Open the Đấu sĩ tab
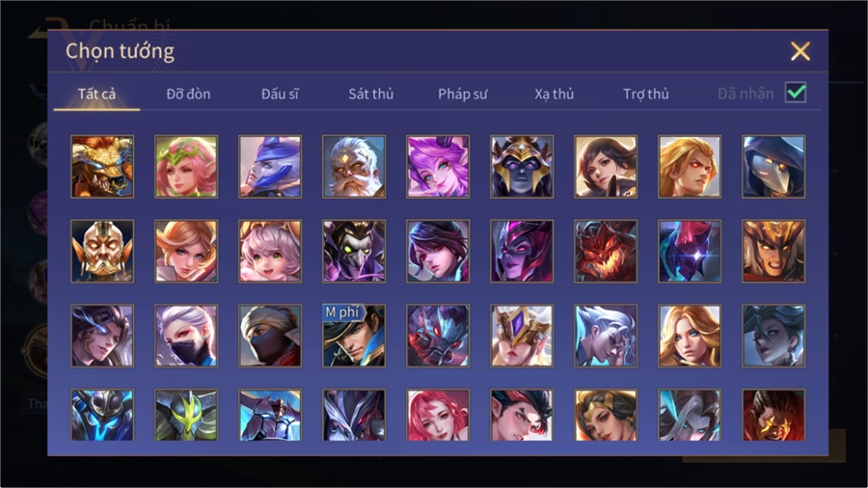 click(x=280, y=95)
